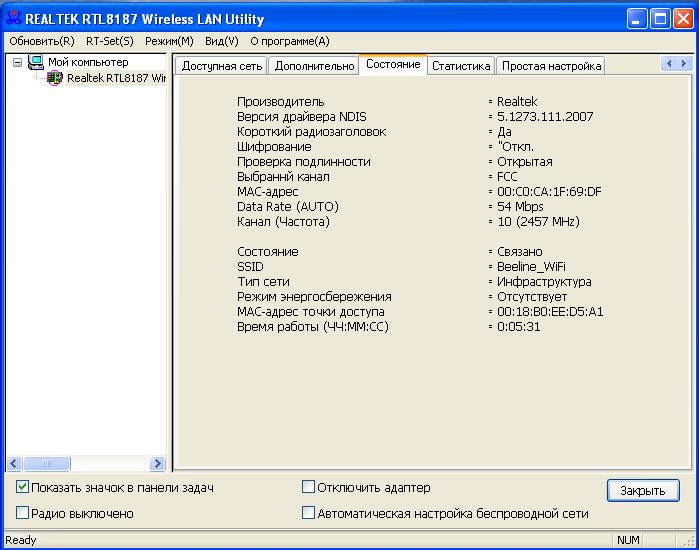
Task: Switch to the Дополнительно tab
Action: coord(314,66)
